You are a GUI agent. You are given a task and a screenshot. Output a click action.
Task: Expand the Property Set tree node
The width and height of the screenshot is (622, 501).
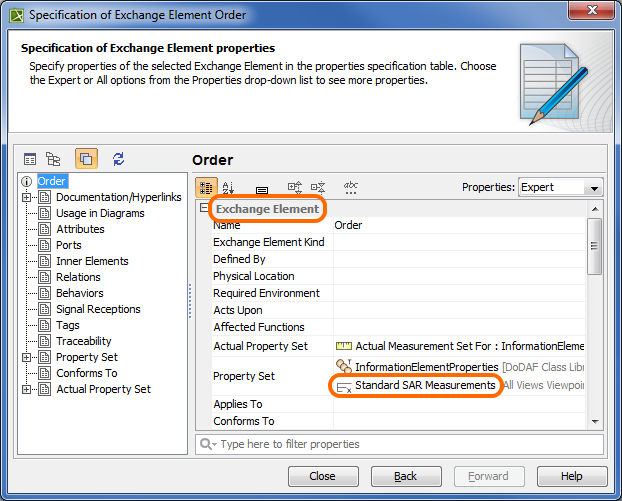pos(26,357)
